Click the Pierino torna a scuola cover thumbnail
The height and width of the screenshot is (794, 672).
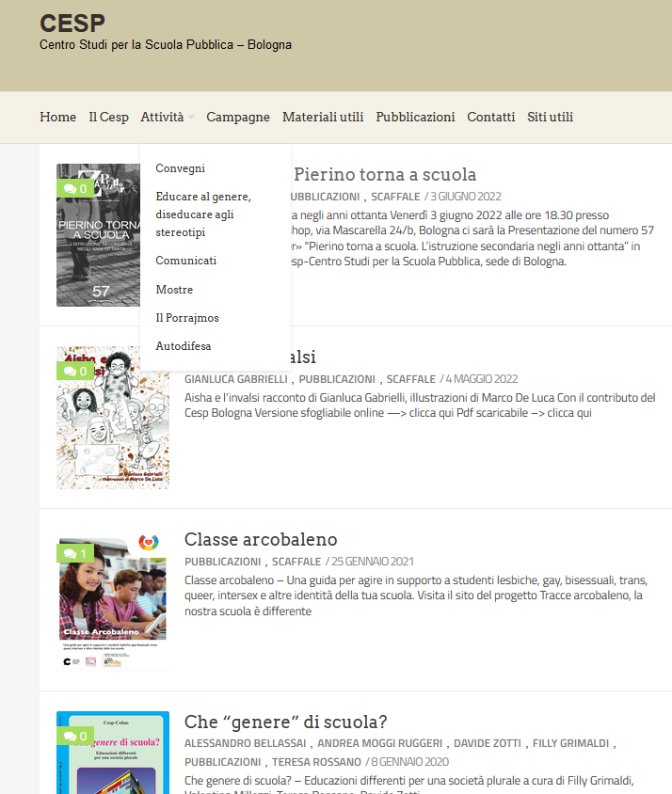(98, 235)
